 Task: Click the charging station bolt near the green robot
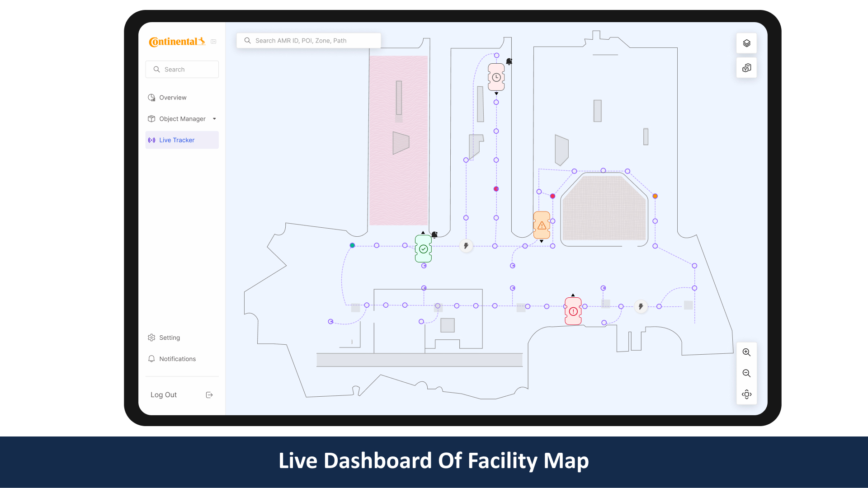(466, 246)
